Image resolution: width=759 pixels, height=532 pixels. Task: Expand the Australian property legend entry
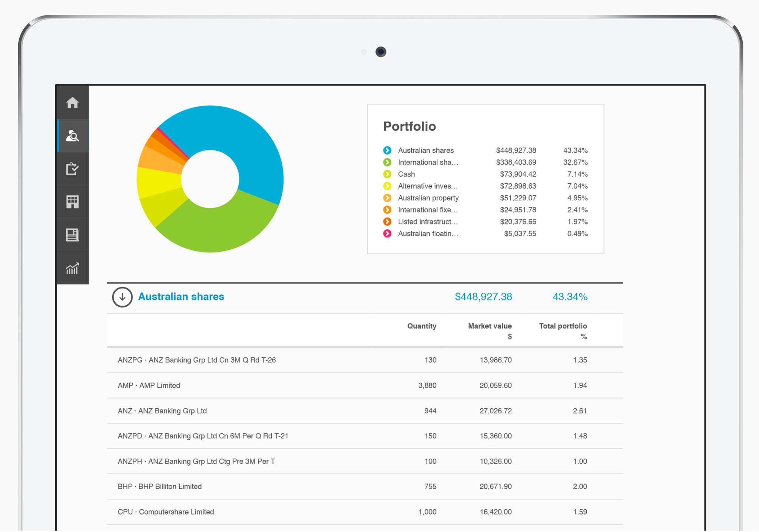coord(387,198)
